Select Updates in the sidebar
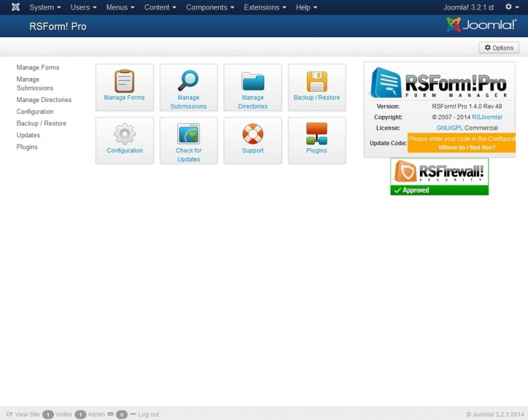The image size is (528, 420). [28, 135]
